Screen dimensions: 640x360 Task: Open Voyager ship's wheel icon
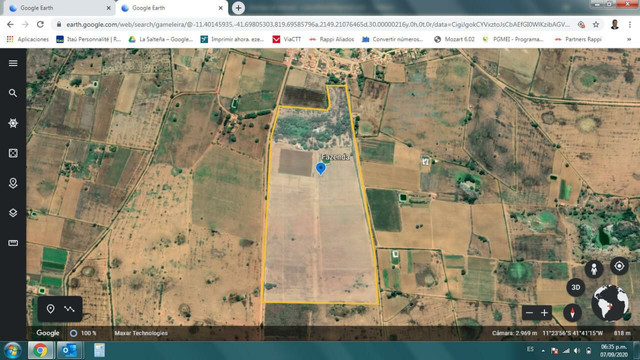click(x=13, y=123)
